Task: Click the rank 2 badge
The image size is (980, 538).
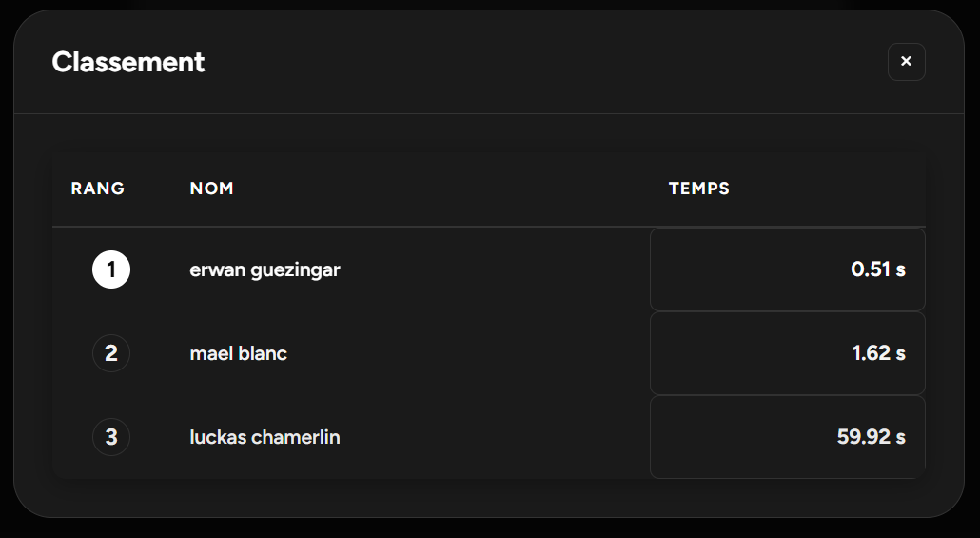Action: click(111, 354)
